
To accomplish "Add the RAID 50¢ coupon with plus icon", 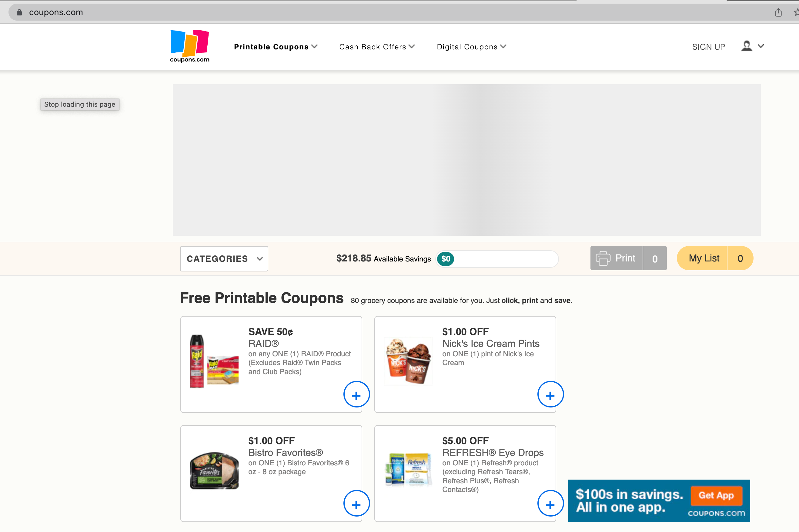I will 356,394.
